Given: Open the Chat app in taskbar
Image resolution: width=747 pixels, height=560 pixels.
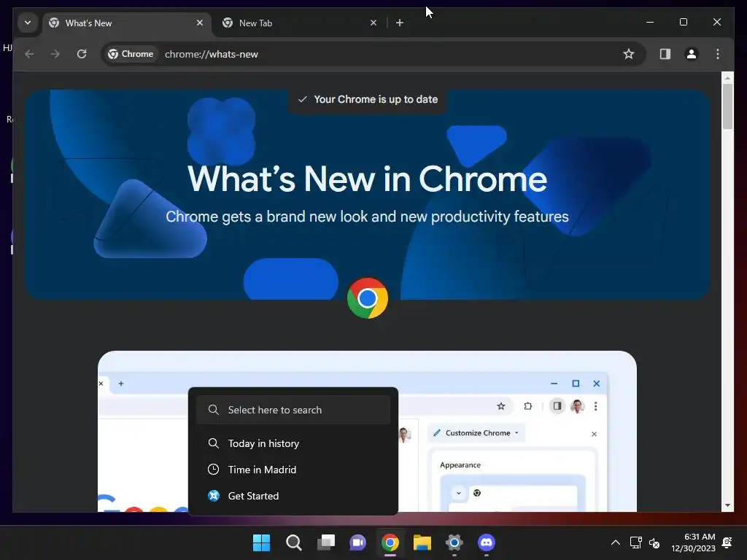Looking at the screenshot, I should pos(357,542).
